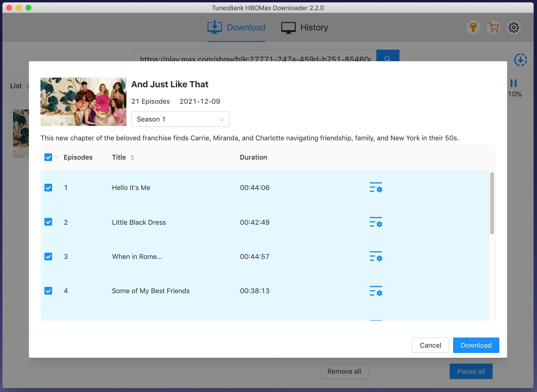Screen dimensions: 537x392
Task: Click the duration 00:42:49
Action: [255, 222]
